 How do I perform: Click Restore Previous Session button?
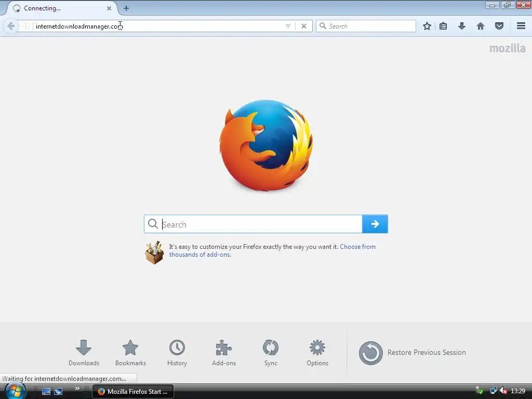click(412, 353)
